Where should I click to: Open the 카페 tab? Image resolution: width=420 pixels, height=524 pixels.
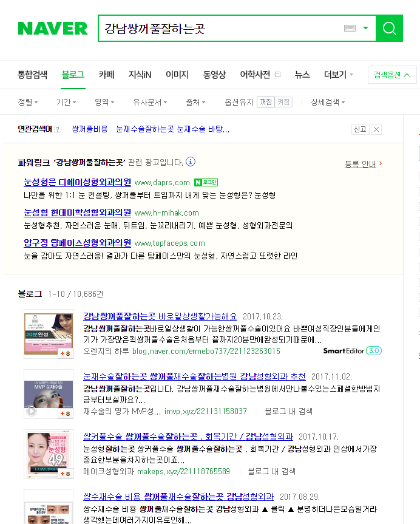[x=107, y=75]
